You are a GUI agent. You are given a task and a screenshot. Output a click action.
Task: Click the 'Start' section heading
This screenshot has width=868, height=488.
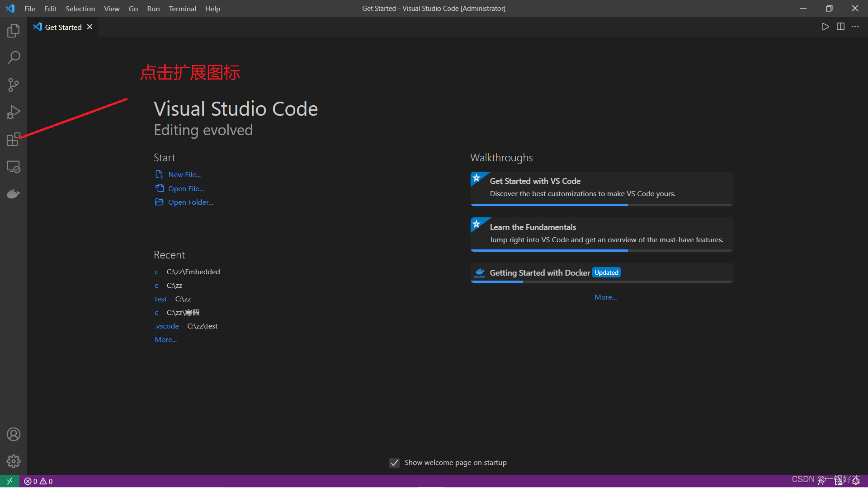coord(164,157)
